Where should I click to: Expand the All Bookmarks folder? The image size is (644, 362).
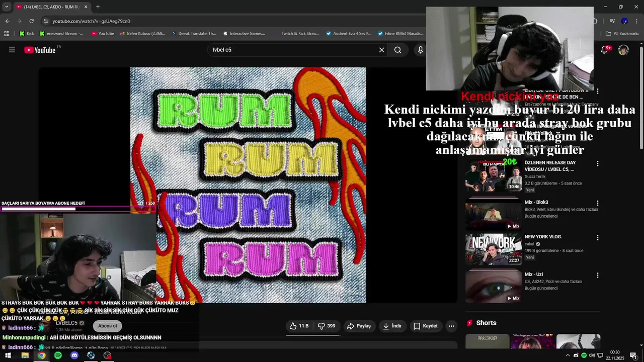point(622,34)
